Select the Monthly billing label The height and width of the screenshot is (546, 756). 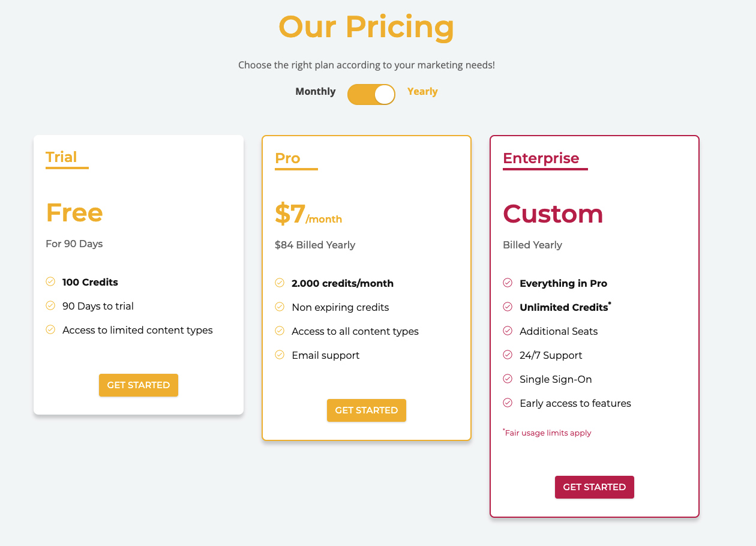[x=316, y=92]
